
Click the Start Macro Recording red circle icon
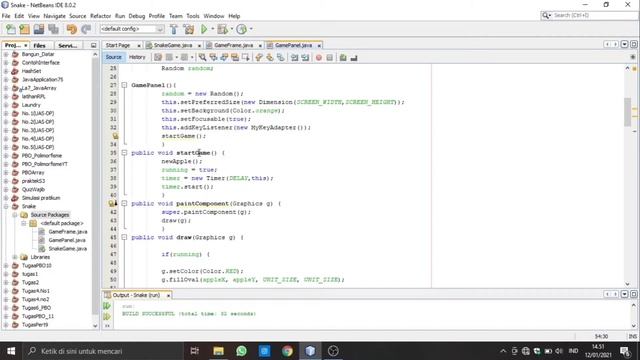[319, 58]
